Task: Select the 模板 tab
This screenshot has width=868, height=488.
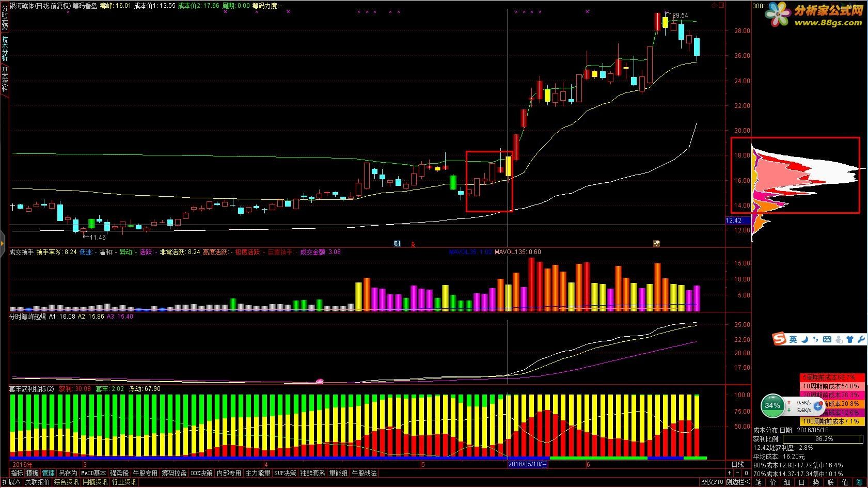Action: pyautogui.click(x=33, y=473)
